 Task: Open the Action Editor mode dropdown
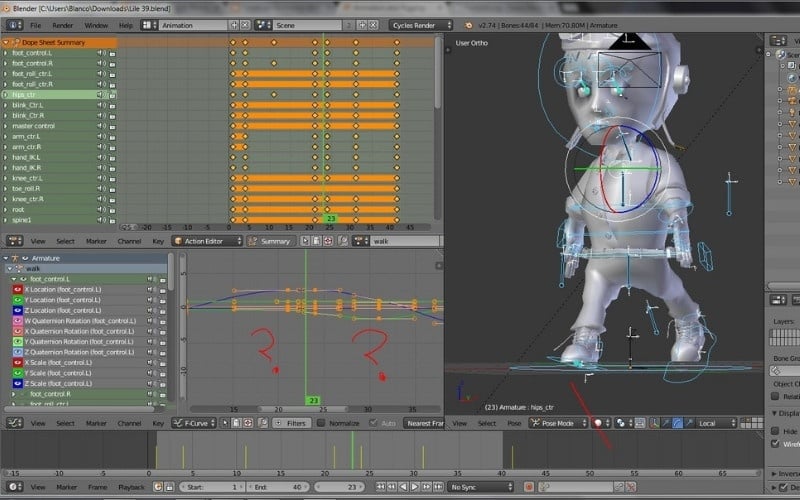click(x=206, y=241)
